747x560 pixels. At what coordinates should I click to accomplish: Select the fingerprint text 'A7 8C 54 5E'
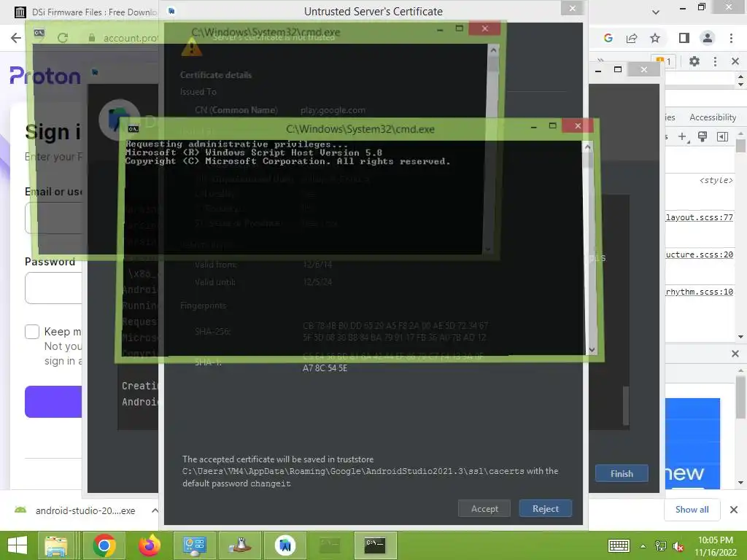(x=325, y=368)
